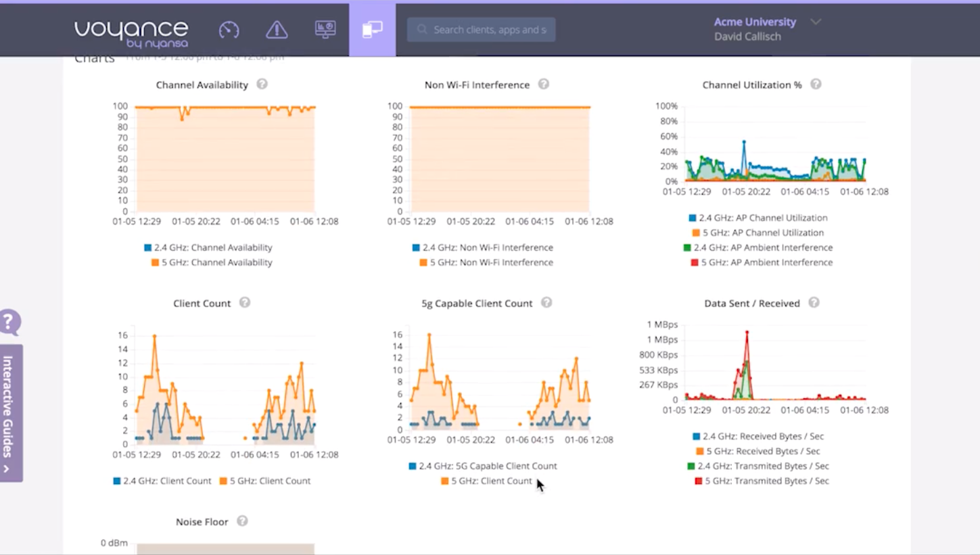Open the monitor applications icon
Screen dimensions: 980x555
[325, 30]
